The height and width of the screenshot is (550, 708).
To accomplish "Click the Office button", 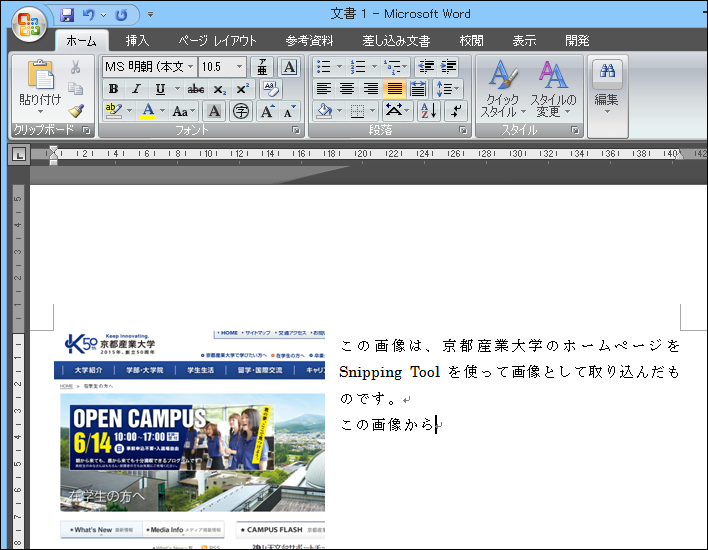I will (29, 24).
